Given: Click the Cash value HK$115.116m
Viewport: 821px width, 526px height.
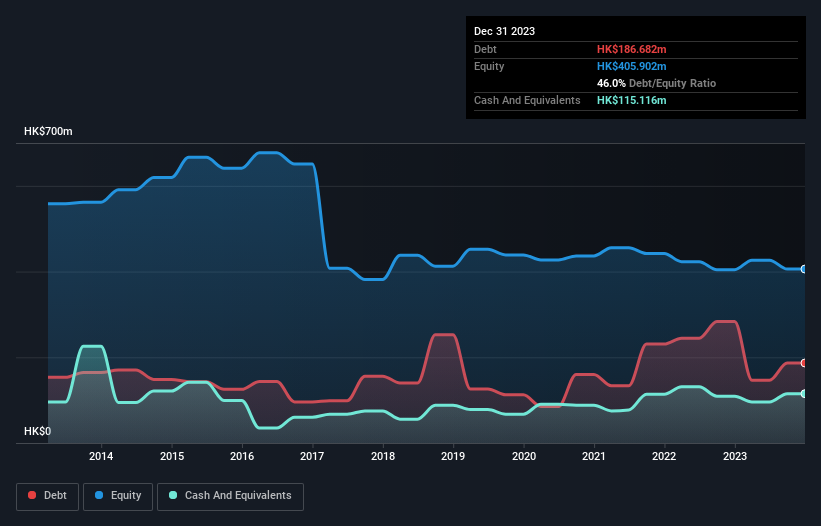Looking at the screenshot, I should 631,100.
